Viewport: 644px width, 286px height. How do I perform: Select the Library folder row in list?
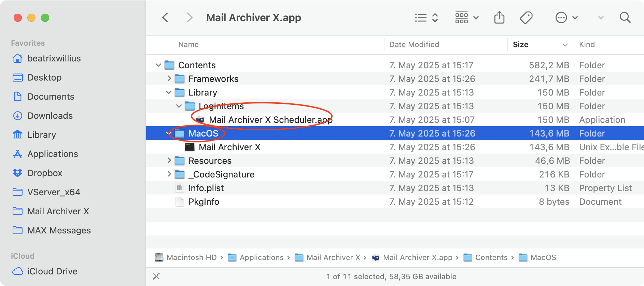(x=395, y=92)
